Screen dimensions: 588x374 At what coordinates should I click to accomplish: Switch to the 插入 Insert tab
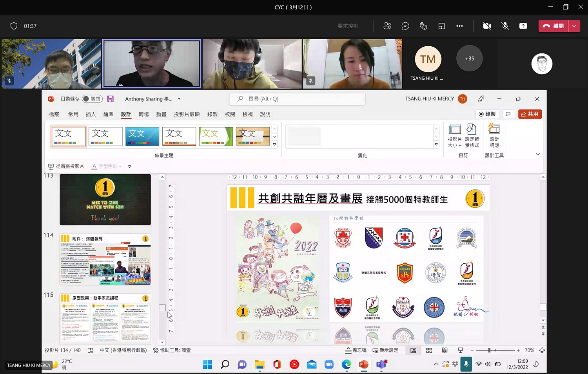click(x=91, y=114)
